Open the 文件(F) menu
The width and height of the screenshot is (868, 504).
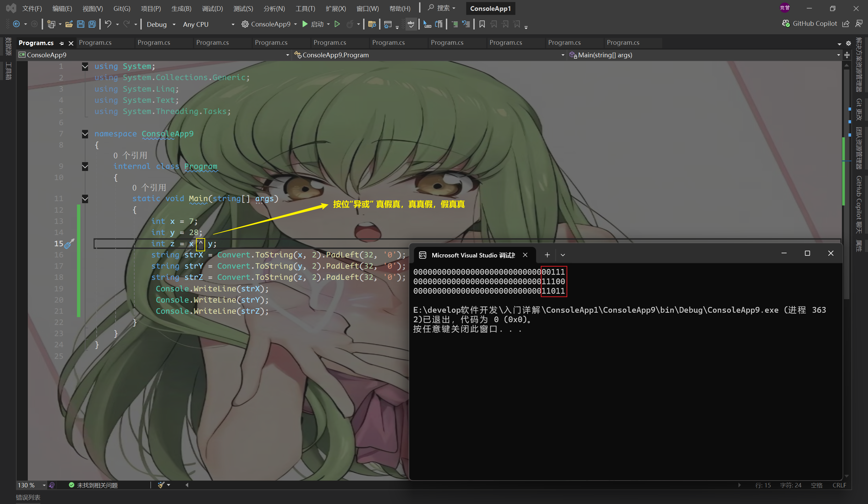[32, 8]
